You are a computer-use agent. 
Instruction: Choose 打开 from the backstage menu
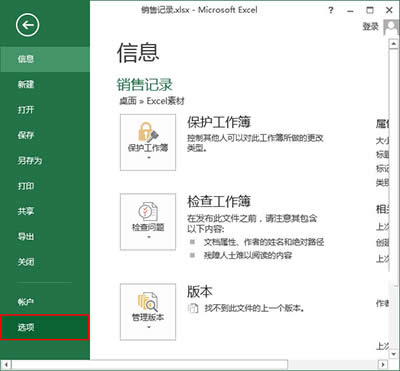click(x=45, y=110)
